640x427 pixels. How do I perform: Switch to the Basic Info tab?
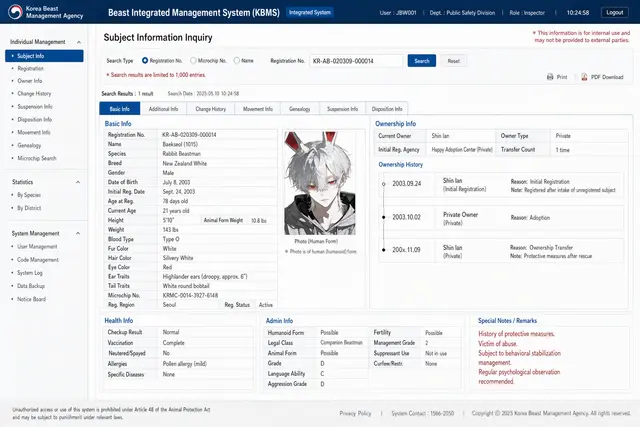tap(120, 109)
